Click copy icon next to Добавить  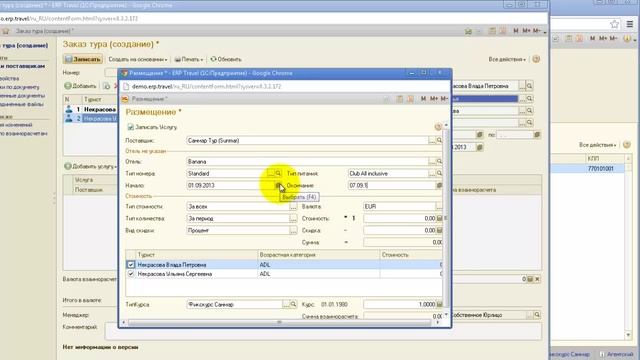click(x=107, y=86)
